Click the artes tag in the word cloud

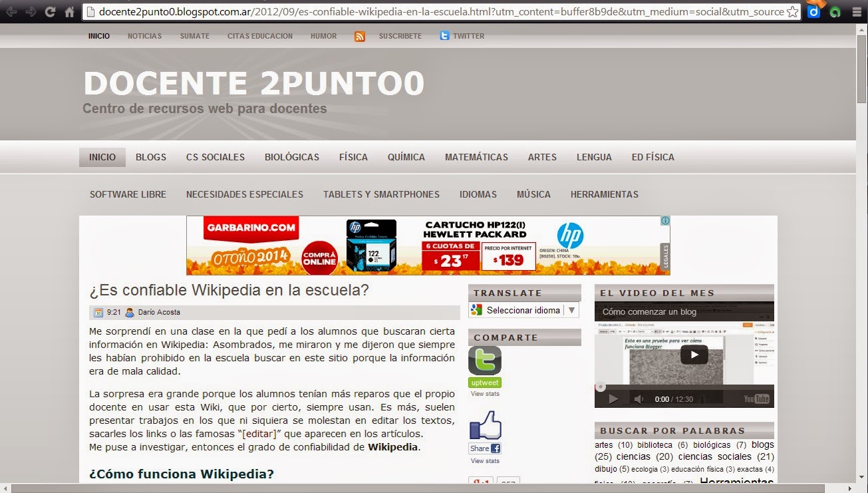[604, 444]
